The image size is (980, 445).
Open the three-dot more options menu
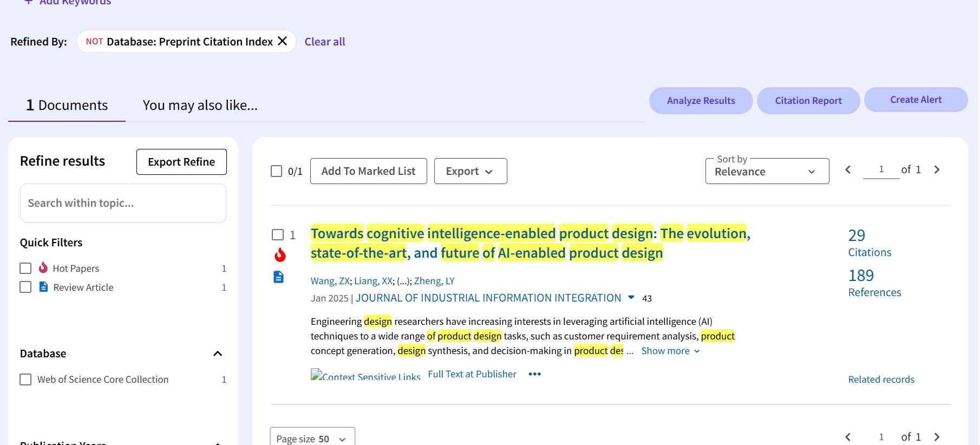534,374
